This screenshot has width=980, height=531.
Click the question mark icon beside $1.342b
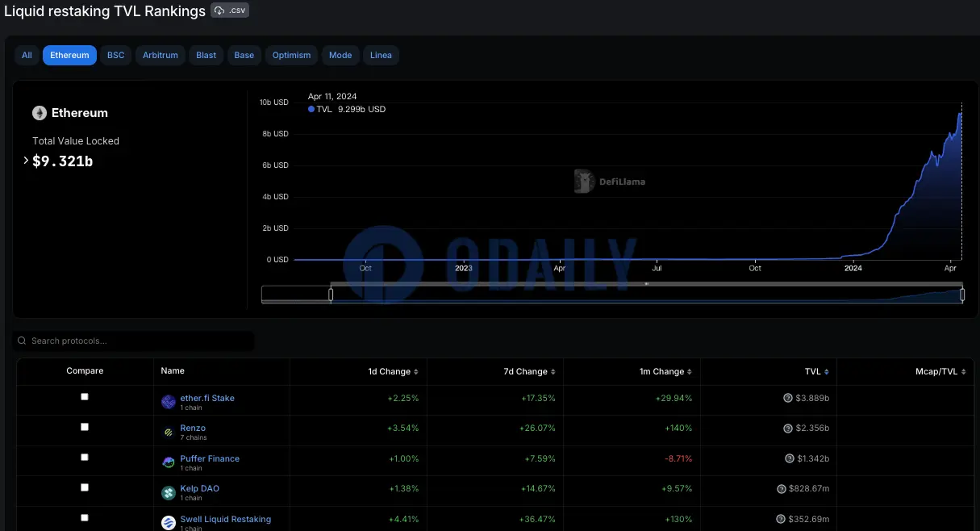(789, 458)
